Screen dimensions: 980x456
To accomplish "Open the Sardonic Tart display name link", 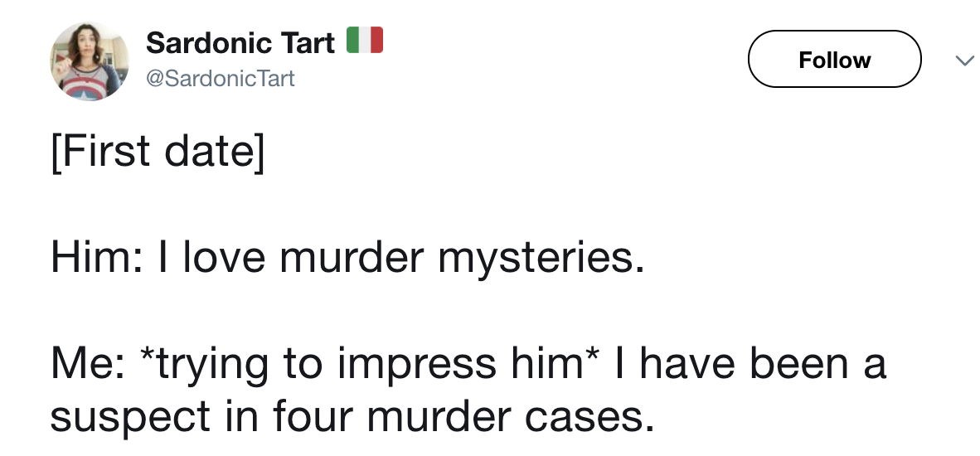I will point(240,42).
